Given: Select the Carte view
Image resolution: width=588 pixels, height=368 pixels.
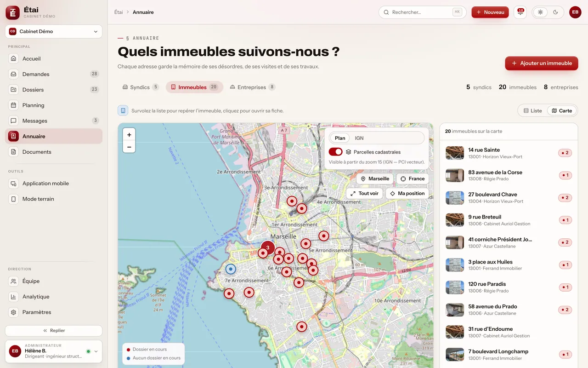Looking at the screenshot, I should (562, 111).
